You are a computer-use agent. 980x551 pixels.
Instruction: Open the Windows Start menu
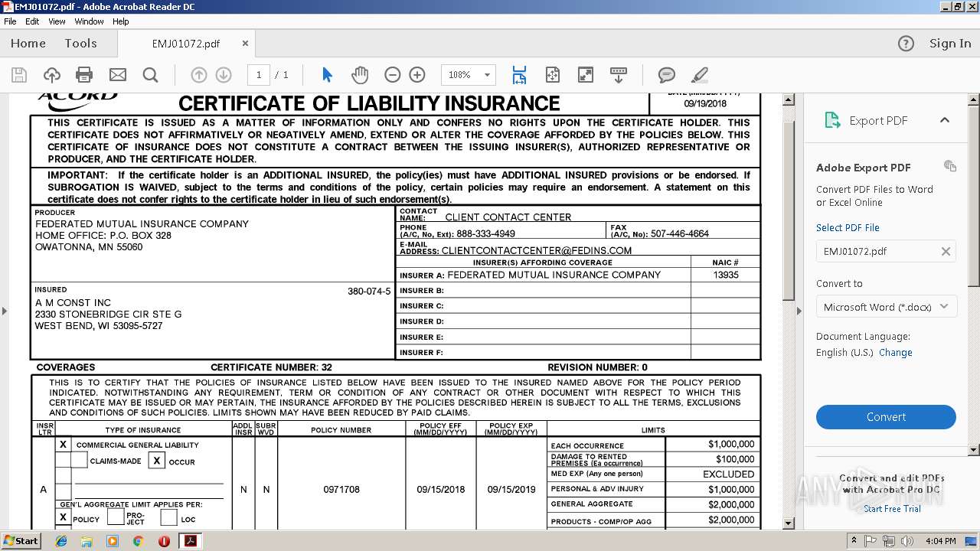pos(21,540)
